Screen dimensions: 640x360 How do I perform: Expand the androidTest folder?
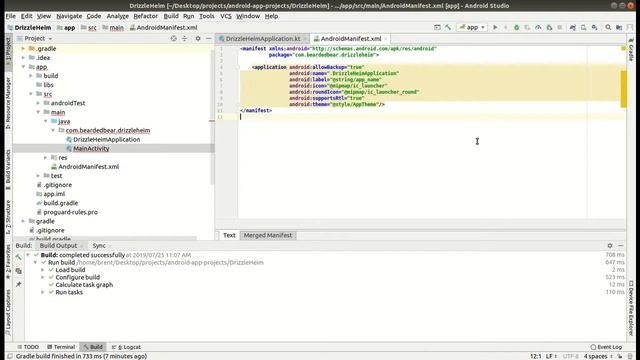pos(38,103)
